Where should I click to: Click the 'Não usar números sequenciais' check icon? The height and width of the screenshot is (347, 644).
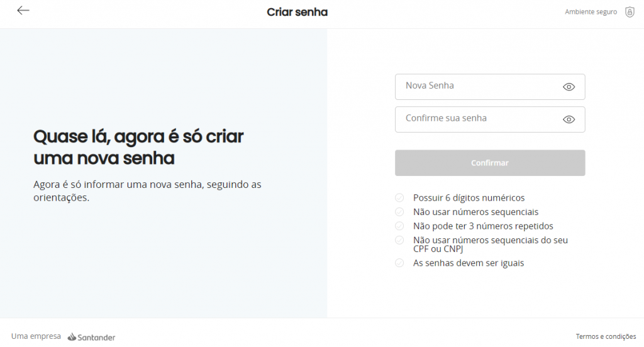coord(399,212)
